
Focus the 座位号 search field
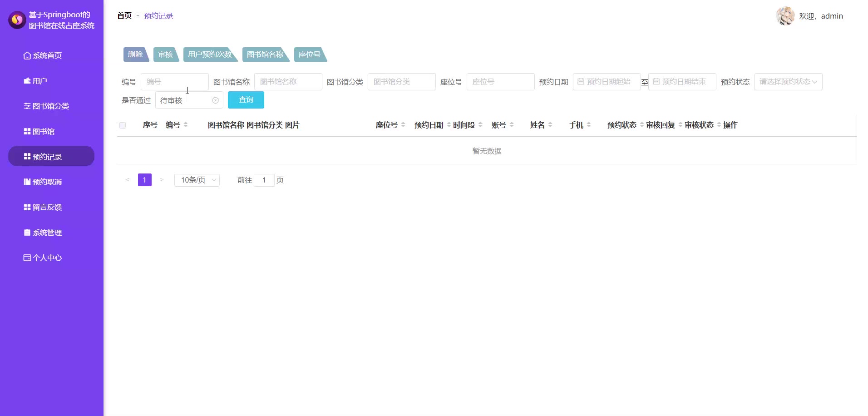click(x=501, y=82)
